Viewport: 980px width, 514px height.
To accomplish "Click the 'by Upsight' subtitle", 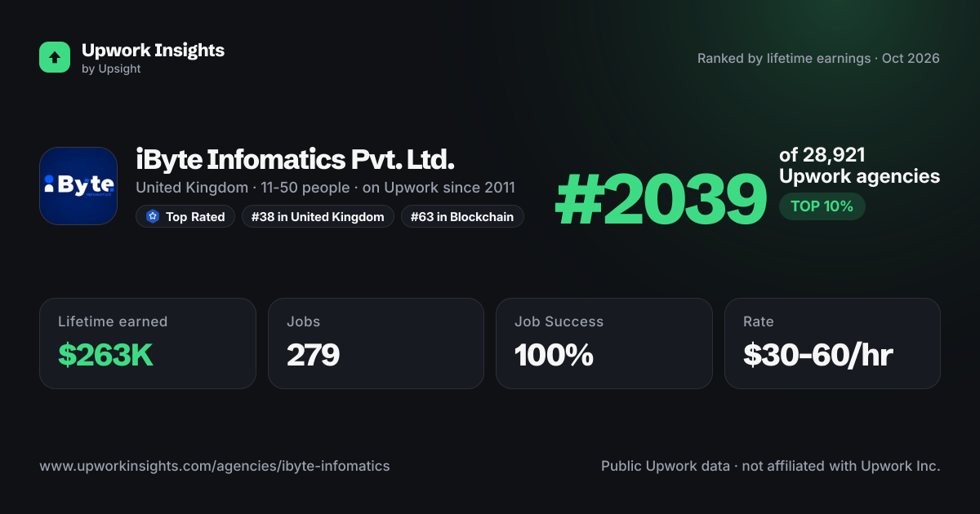I will [111, 69].
